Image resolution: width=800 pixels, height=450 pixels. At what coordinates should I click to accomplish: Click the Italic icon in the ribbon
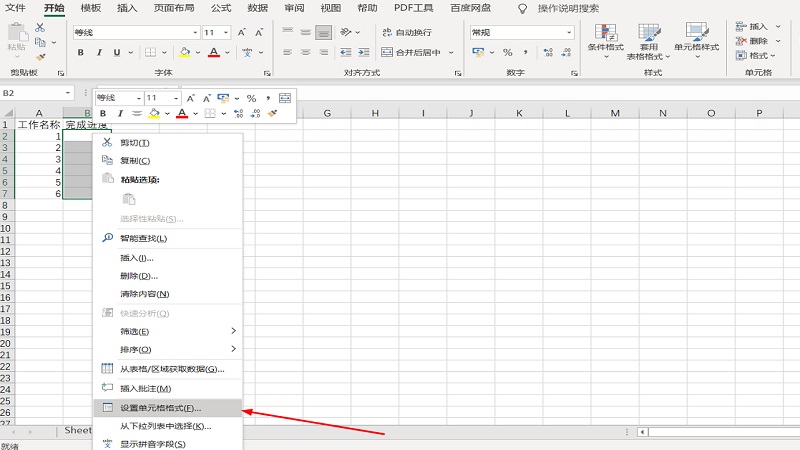tap(97, 52)
